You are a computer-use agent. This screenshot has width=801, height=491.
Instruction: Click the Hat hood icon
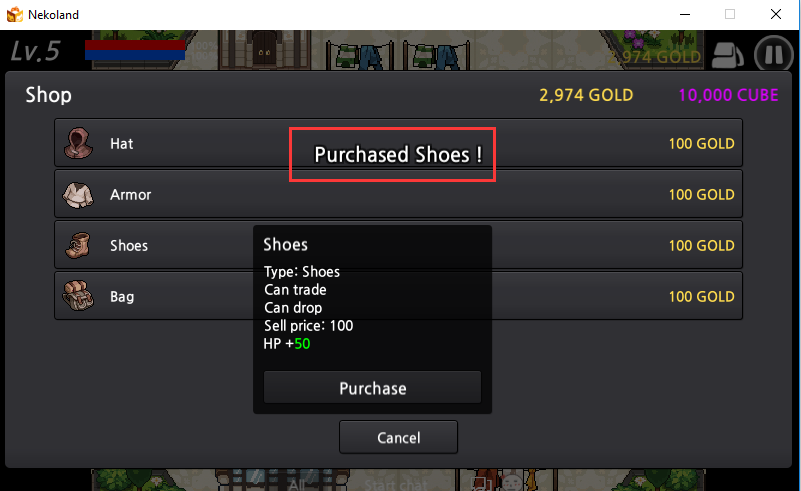coord(77,143)
